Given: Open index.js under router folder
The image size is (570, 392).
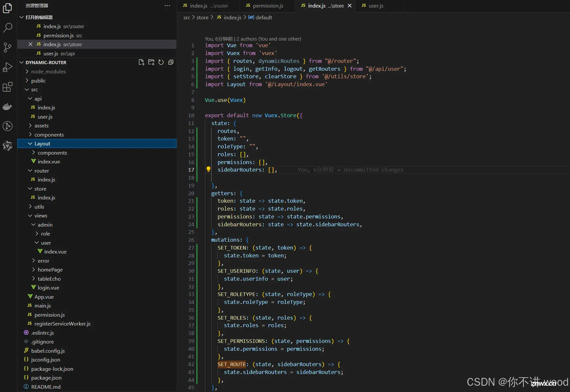Looking at the screenshot, I should pyautogui.click(x=97, y=179).
